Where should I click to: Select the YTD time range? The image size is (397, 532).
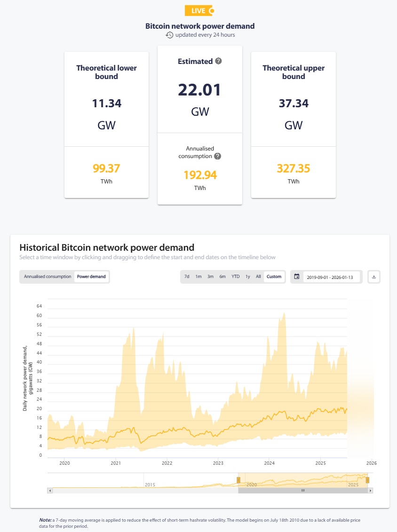tap(236, 277)
